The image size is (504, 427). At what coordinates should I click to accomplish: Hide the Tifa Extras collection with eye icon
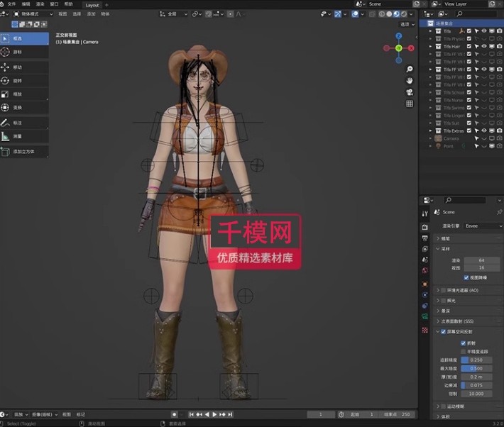[x=484, y=131]
